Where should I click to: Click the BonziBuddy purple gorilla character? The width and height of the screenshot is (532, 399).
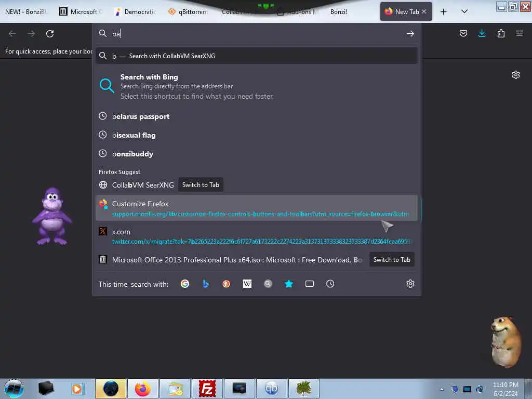click(x=52, y=216)
